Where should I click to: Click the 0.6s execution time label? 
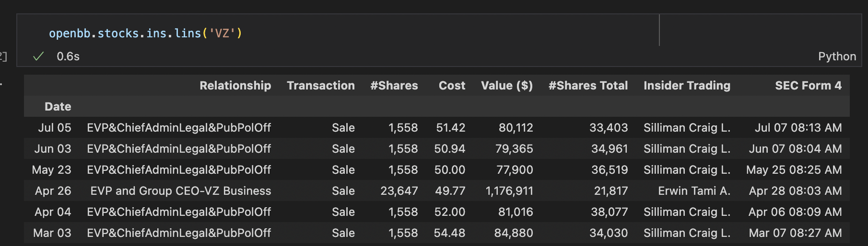[68, 56]
